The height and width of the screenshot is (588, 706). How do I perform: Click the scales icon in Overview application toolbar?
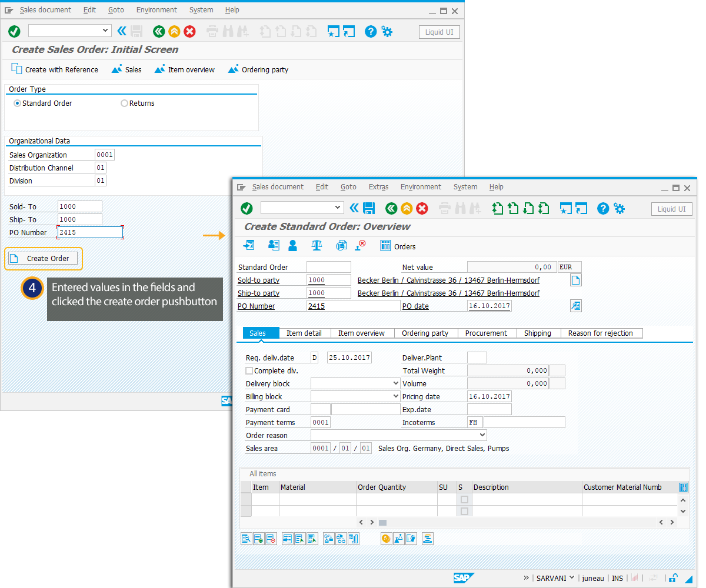click(317, 246)
